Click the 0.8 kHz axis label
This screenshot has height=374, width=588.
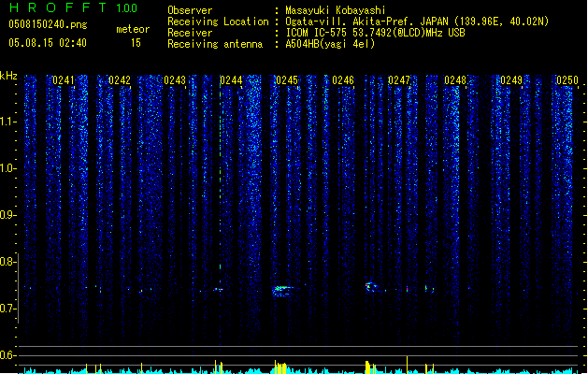[7, 262]
